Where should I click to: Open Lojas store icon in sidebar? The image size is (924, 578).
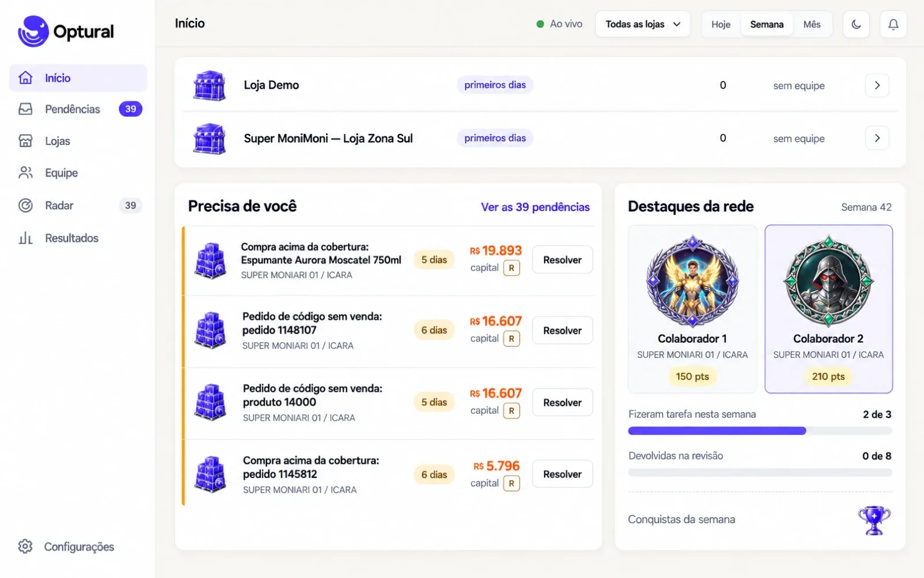[25, 141]
